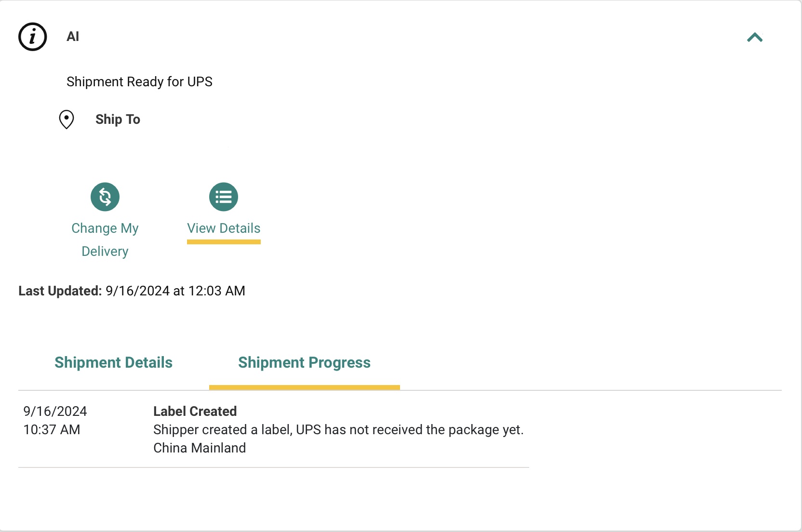Image resolution: width=802 pixels, height=532 pixels.
Task: Click the location pin icon beside Ship To
Action: click(67, 120)
